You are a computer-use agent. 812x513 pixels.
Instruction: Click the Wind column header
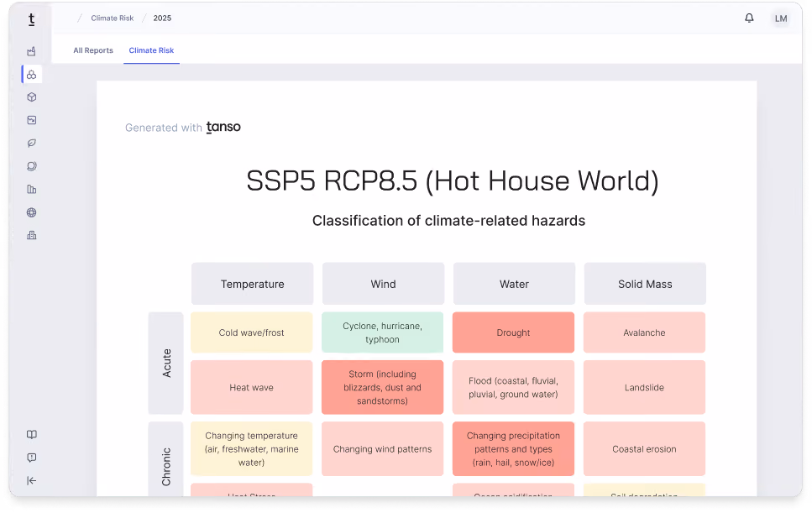point(383,284)
